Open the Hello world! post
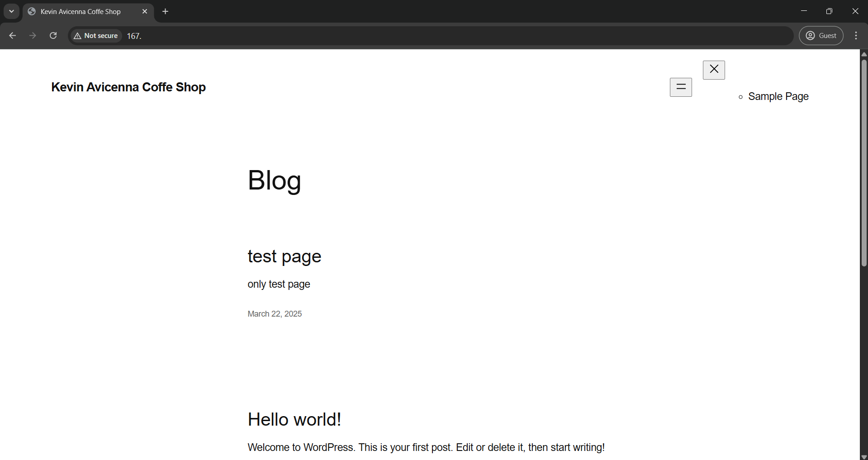This screenshot has width=868, height=460. tap(294, 420)
